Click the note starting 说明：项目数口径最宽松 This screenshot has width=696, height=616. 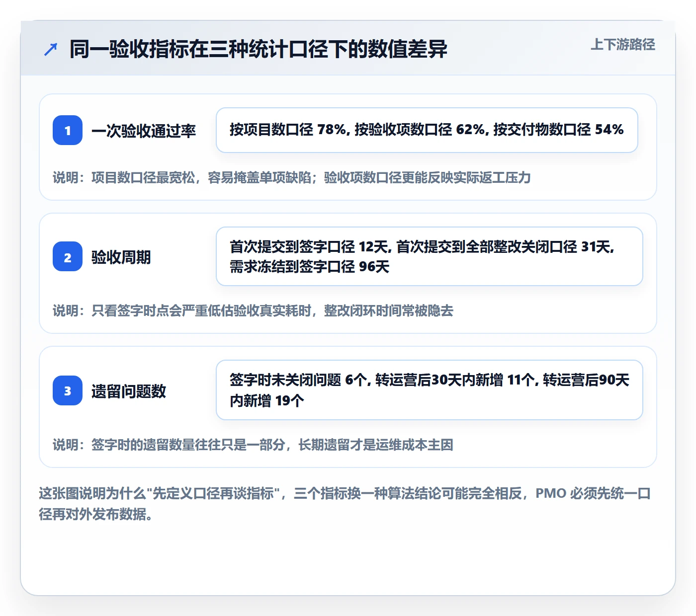click(292, 178)
